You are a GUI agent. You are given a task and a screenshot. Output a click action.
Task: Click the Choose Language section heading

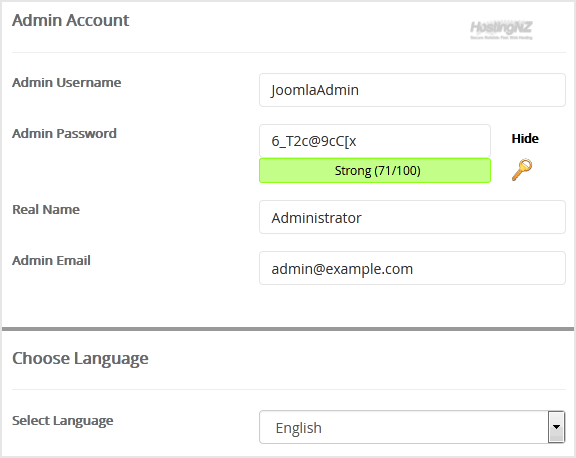pyautogui.click(x=80, y=358)
